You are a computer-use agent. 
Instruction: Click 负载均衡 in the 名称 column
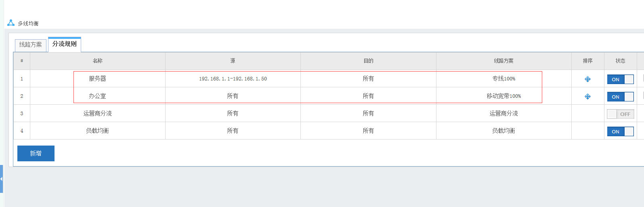(x=98, y=131)
